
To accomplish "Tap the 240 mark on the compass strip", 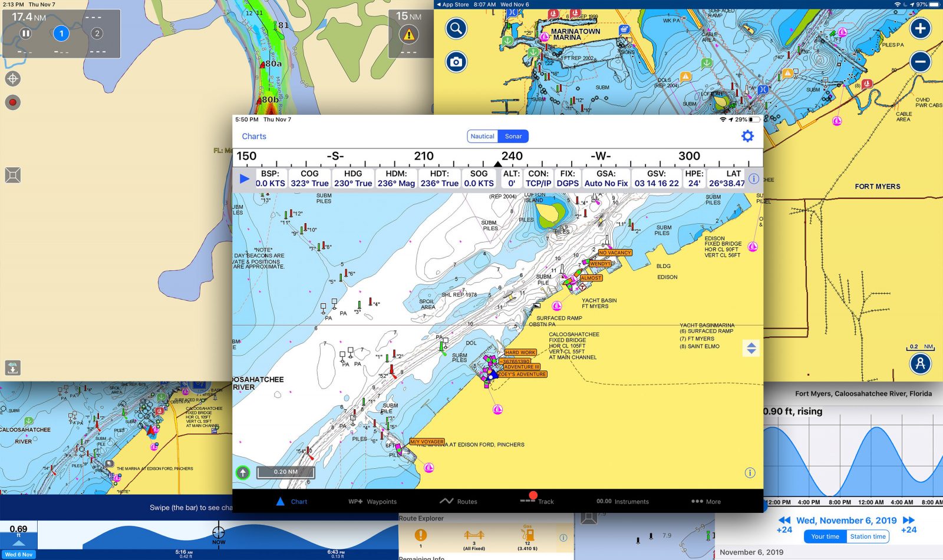I will coord(512,156).
